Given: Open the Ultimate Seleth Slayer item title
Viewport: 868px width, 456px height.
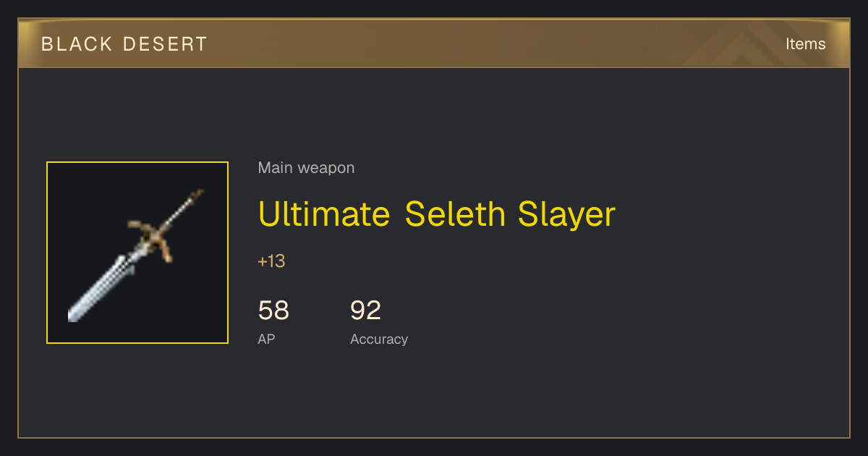Looking at the screenshot, I should 437,214.
